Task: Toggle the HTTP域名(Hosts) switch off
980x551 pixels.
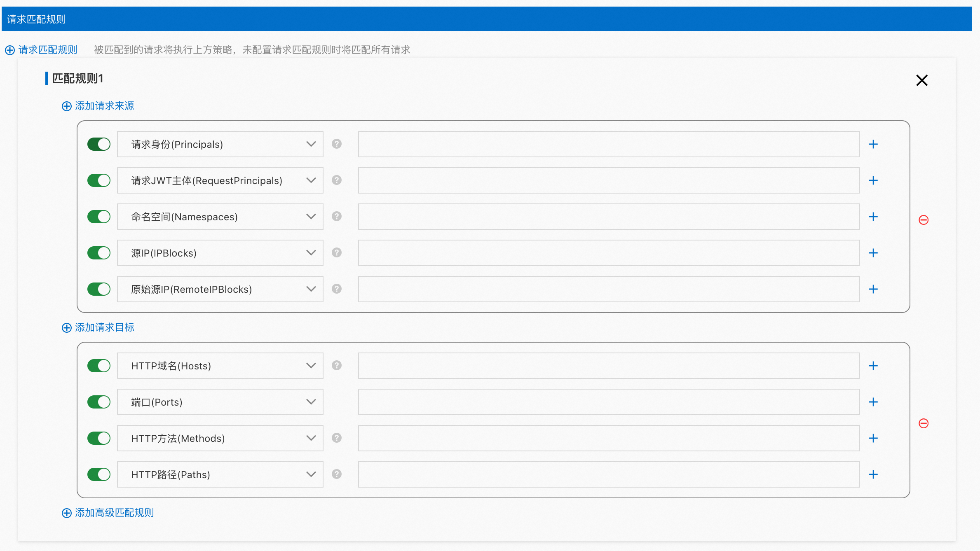Action: click(99, 366)
